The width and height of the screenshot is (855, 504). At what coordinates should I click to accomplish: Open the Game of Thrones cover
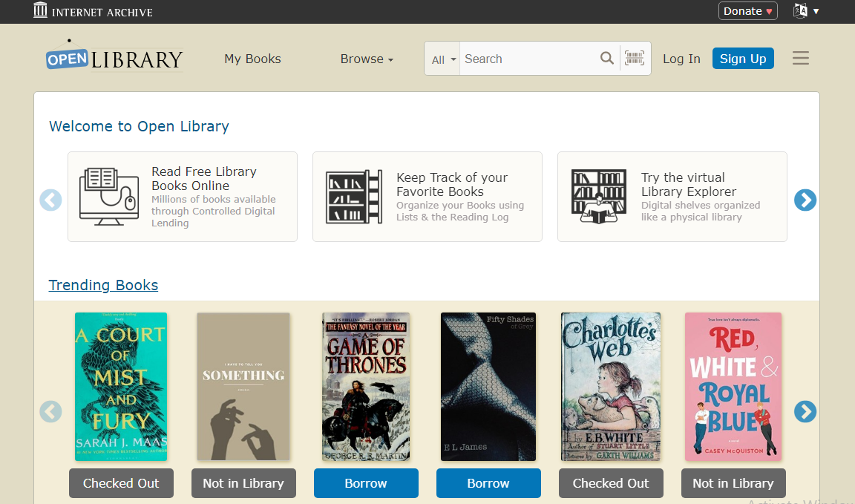366,387
